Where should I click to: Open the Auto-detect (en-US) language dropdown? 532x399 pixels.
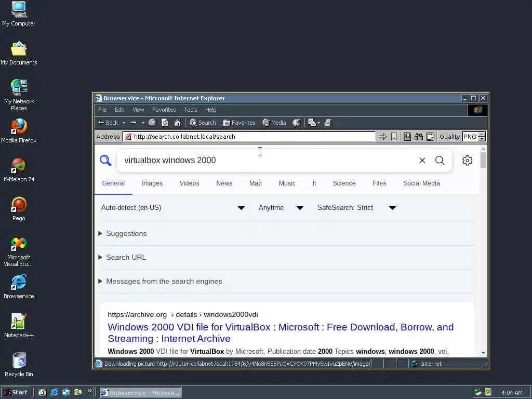(173, 208)
